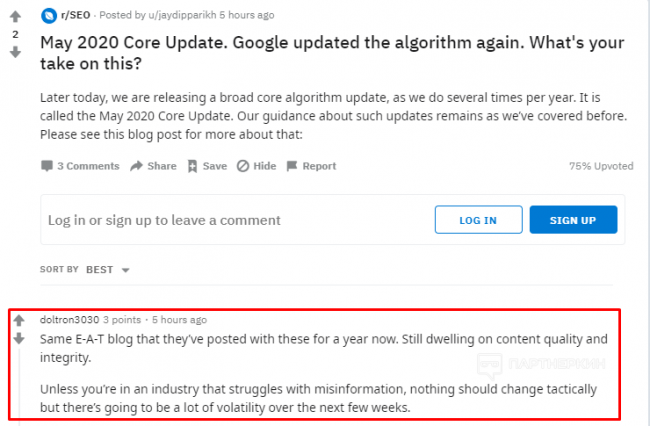Click the comment's 5 hours ago timestamp
The height and width of the screenshot is (426, 650).
179,320
